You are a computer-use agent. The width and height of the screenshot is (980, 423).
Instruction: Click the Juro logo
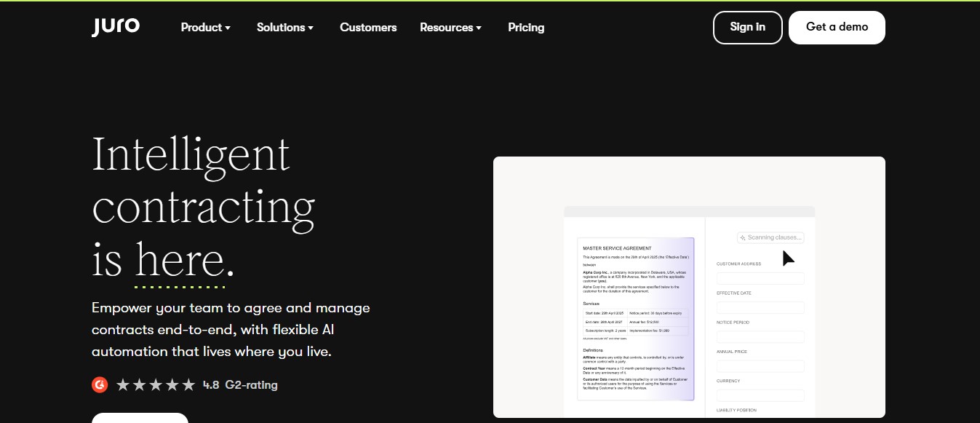[116, 27]
